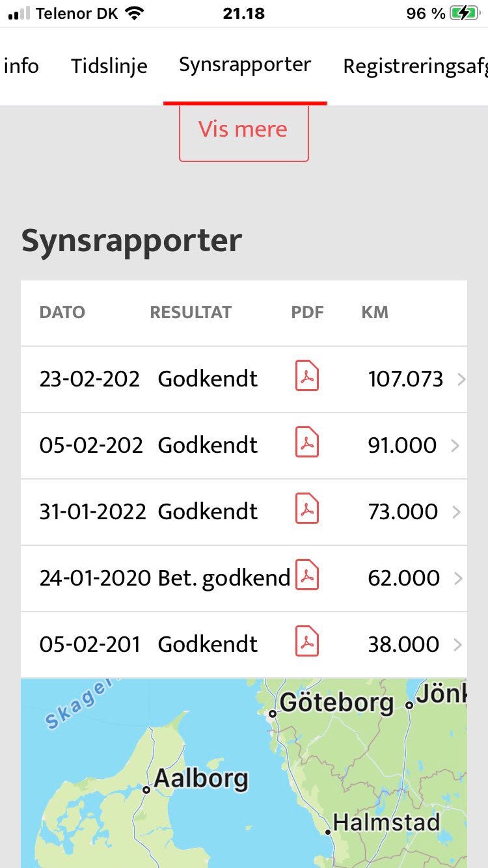
Task: Open PDF icon for 31-01-2022 inspection
Action: pyautogui.click(x=307, y=511)
